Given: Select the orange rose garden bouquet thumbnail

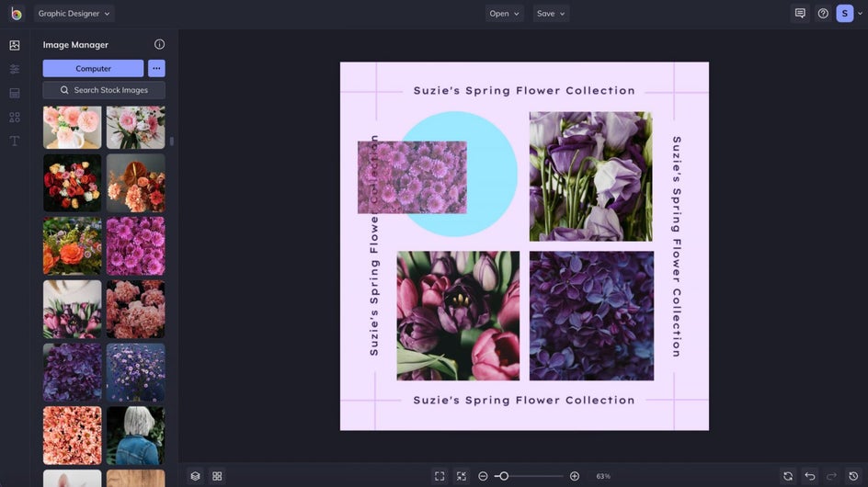Looking at the screenshot, I should coord(73,246).
